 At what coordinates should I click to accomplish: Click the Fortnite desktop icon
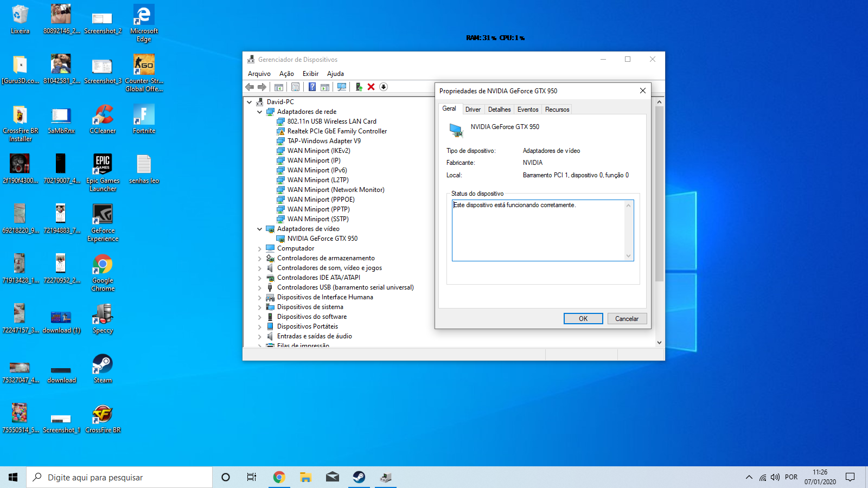pos(144,119)
